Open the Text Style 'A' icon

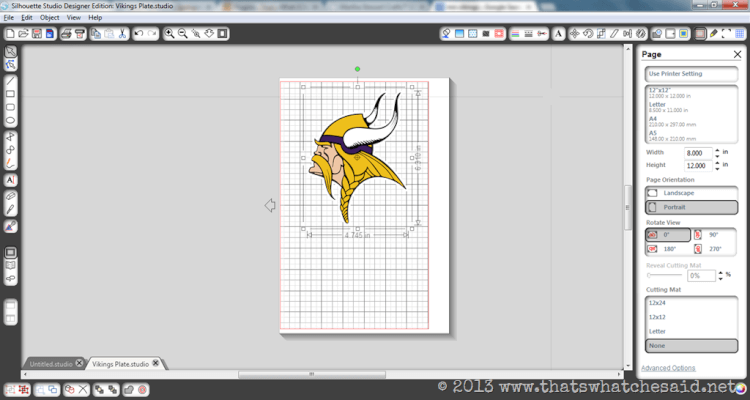(558, 33)
